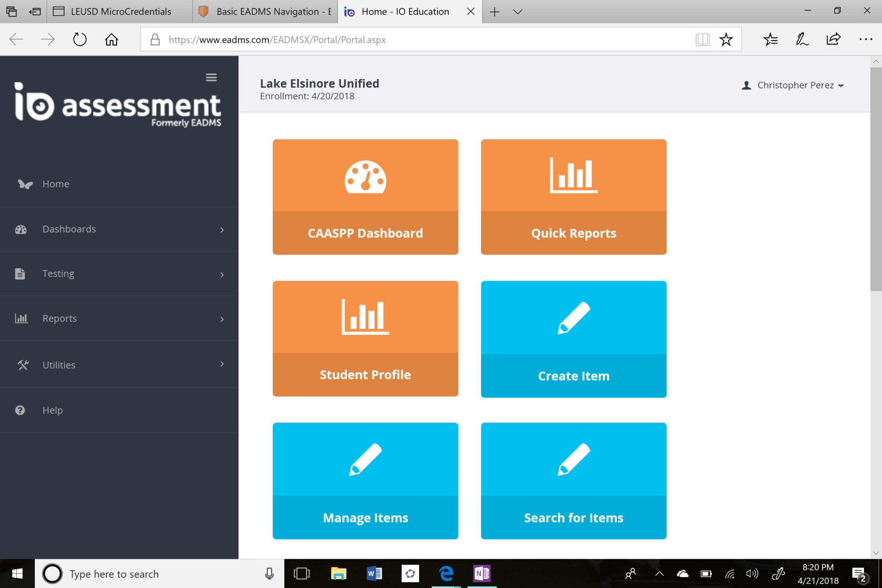The width and height of the screenshot is (882, 588).
Task: Click the Quick Reports bar chart icon
Action: click(x=573, y=175)
